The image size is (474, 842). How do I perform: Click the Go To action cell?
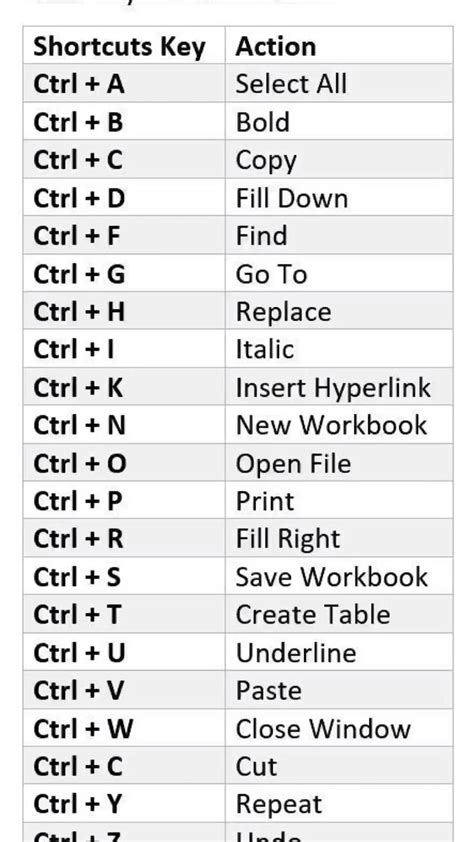click(339, 273)
